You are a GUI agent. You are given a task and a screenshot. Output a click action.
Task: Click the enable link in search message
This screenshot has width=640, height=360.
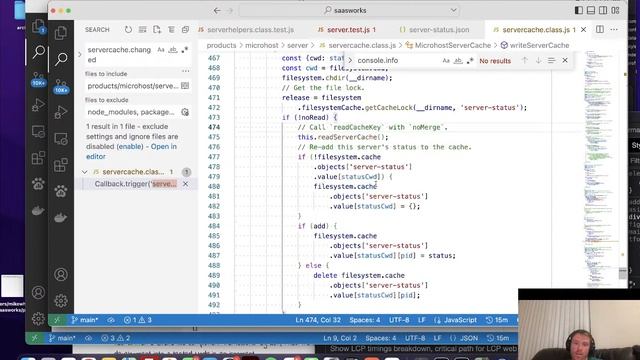click(130, 147)
